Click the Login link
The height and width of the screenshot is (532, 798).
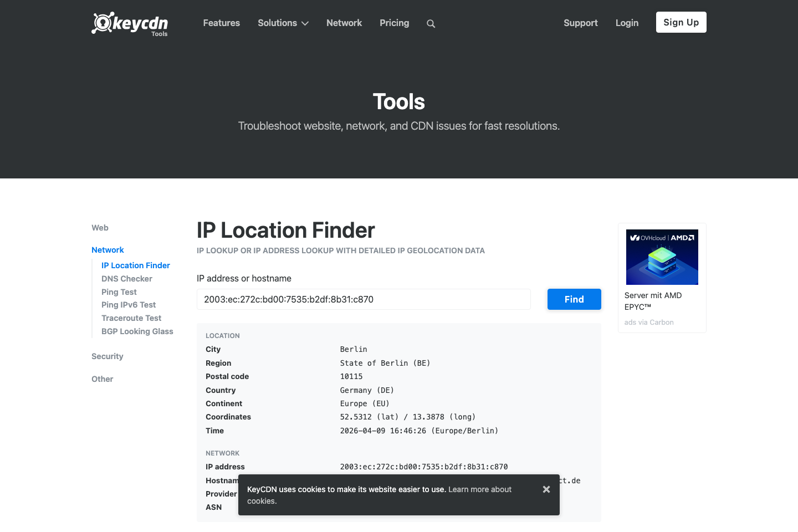(x=627, y=23)
